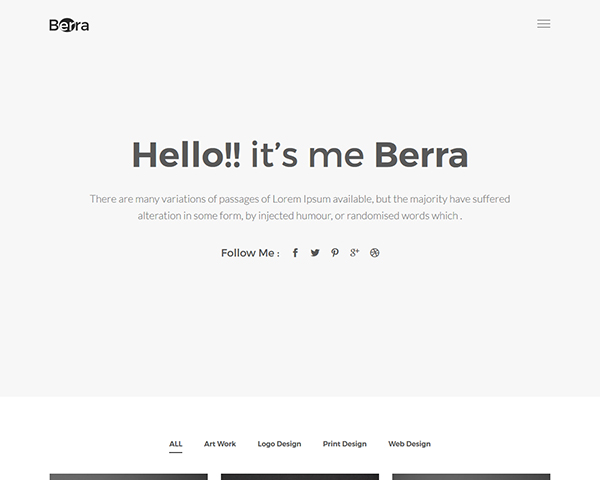Filter portfolio by Art Work
The height and width of the screenshot is (480, 600).
pos(220,444)
